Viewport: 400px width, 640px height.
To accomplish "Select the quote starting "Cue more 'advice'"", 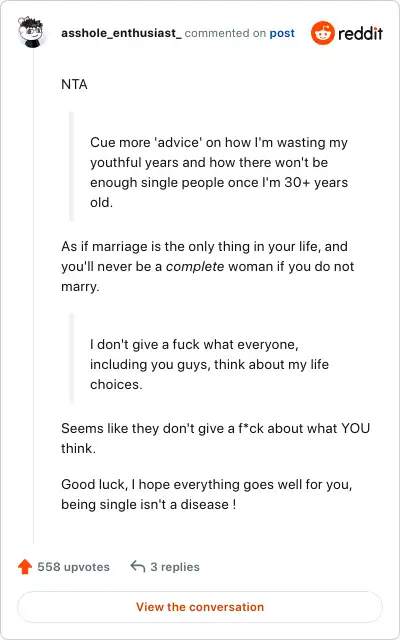I will pos(219,172).
